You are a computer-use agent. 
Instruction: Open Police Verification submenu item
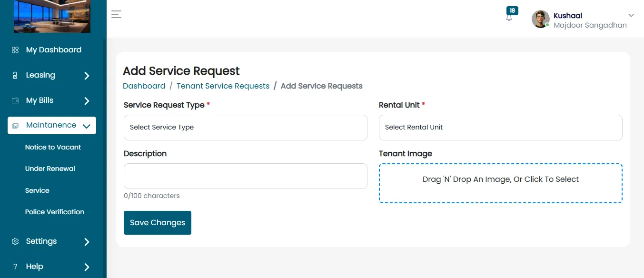pyautogui.click(x=55, y=212)
